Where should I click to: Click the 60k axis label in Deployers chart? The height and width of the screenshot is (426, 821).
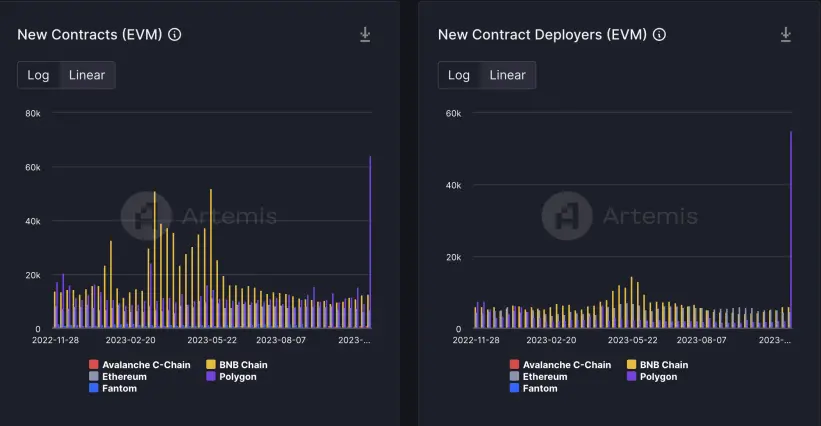tap(453, 114)
